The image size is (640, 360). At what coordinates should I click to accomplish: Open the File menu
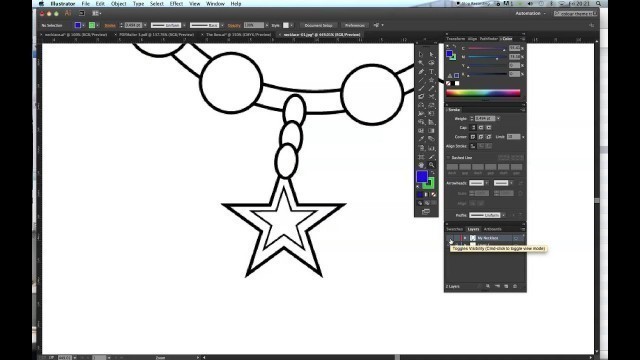[x=85, y=4]
